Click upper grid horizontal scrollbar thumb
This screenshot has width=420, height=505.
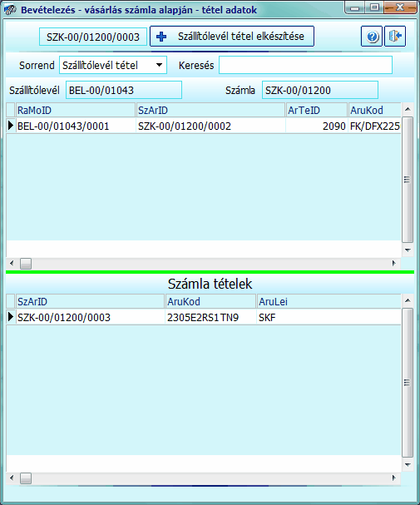26,264
